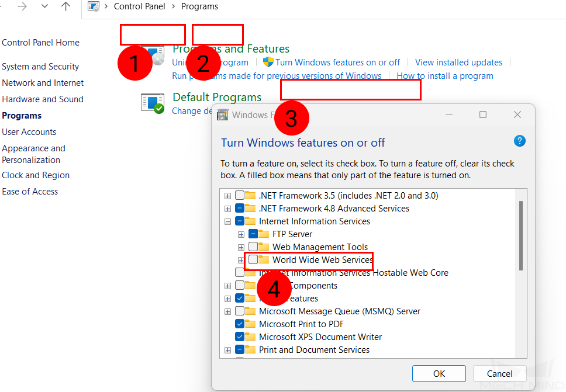Image resolution: width=566 pixels, height=392 pixels.
Task: Open Appearance and Personalization category
Action: tap(33, 154)
